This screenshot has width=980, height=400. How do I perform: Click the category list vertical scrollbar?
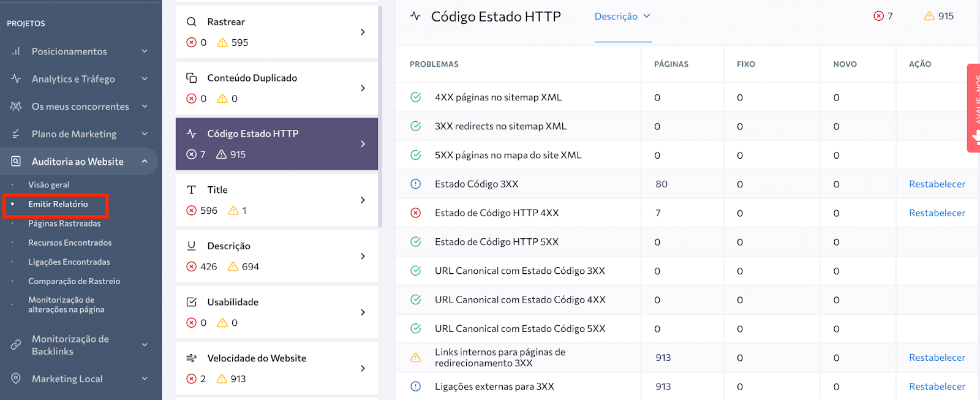click(380, 116)
